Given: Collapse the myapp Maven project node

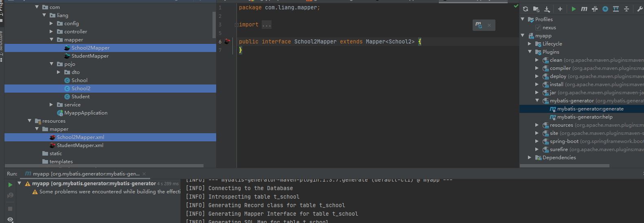Looking at the screenshot, I should [523, 35].
